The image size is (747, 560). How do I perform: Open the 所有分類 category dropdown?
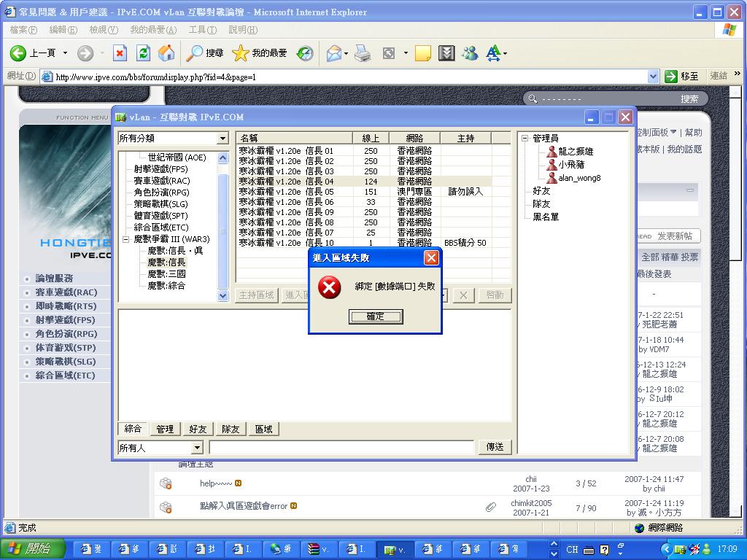[222, 138]
